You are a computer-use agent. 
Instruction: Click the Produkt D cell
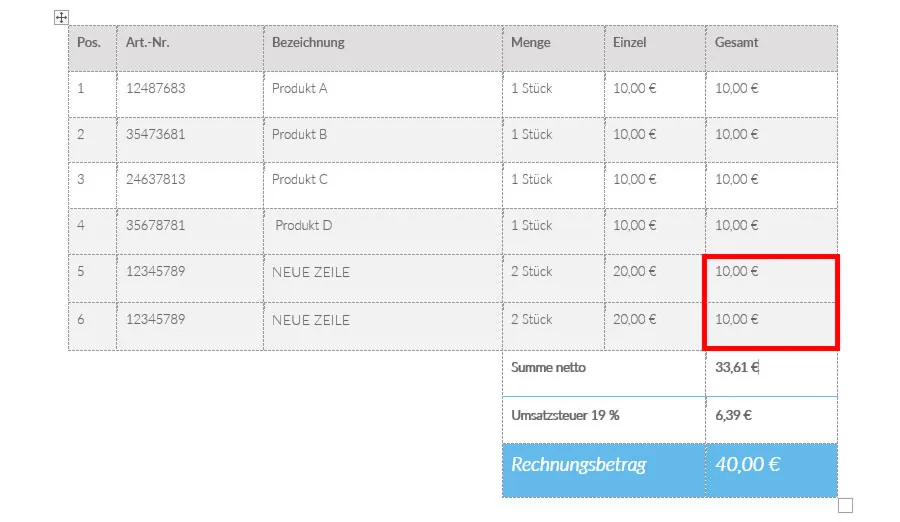point(383,231)
